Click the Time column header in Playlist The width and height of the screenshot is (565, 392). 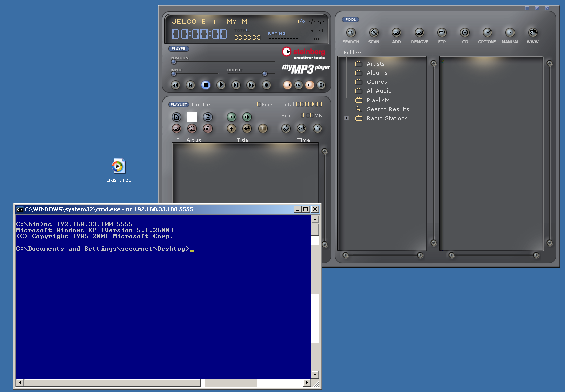[x=303, y=140]
